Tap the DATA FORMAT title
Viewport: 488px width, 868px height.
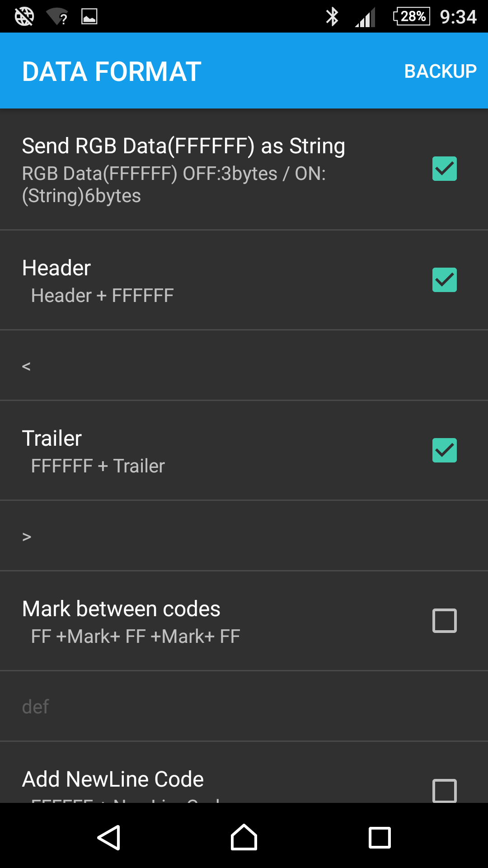112,71
